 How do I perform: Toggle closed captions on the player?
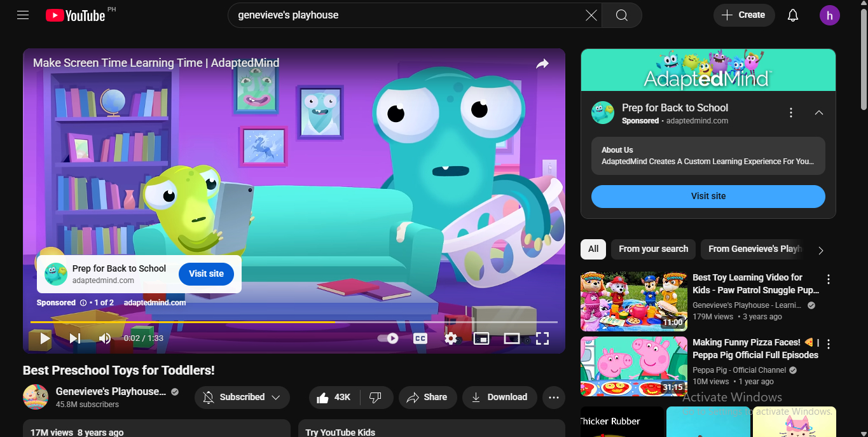[x=420, y=338]
